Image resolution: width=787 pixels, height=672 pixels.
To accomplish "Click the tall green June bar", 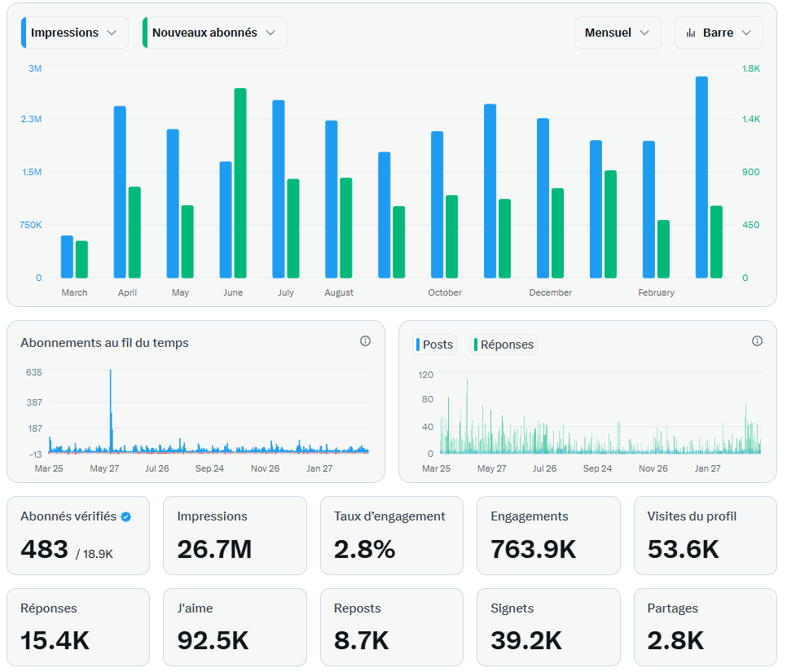I will click(x=240, y=183).
